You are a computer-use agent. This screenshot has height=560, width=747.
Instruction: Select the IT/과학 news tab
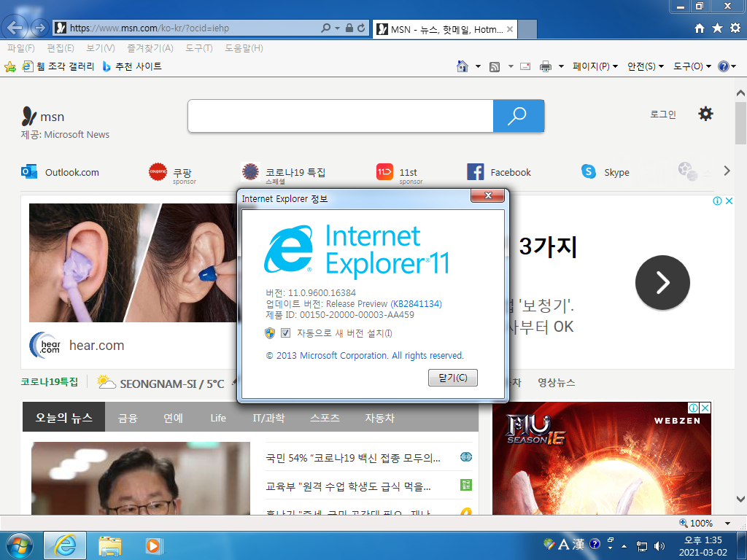pos(268,418)
